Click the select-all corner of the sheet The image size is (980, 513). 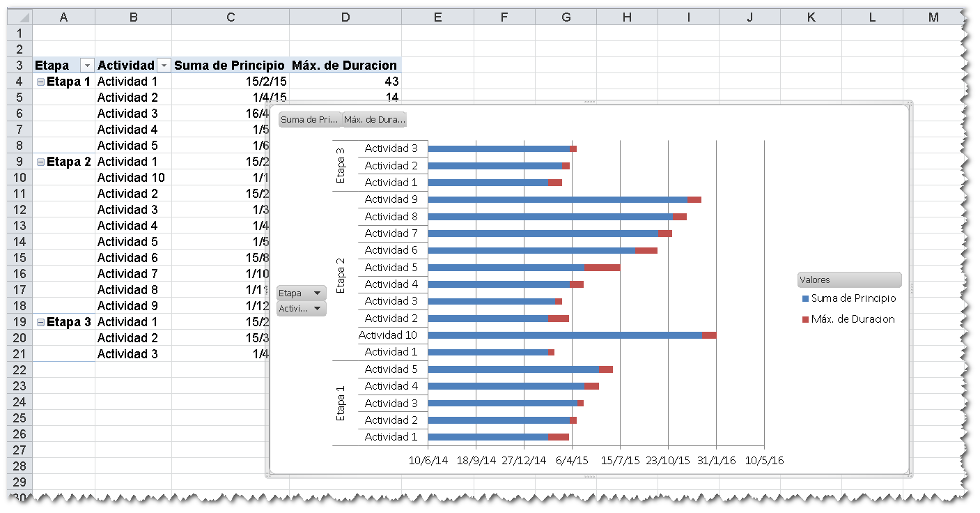click(x=20, y=17)
